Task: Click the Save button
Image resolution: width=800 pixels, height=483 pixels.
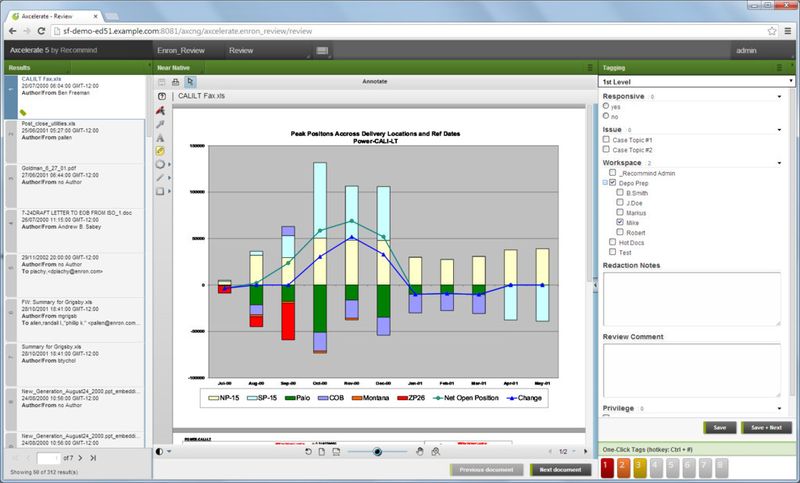Action: 719,427
